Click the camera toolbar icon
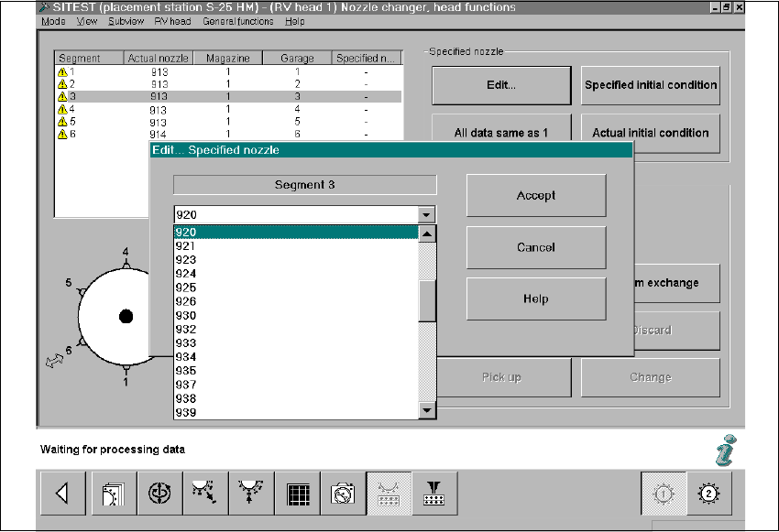Image resolution: width=779 pixels, height=532 pixels. tap(343, 494)
